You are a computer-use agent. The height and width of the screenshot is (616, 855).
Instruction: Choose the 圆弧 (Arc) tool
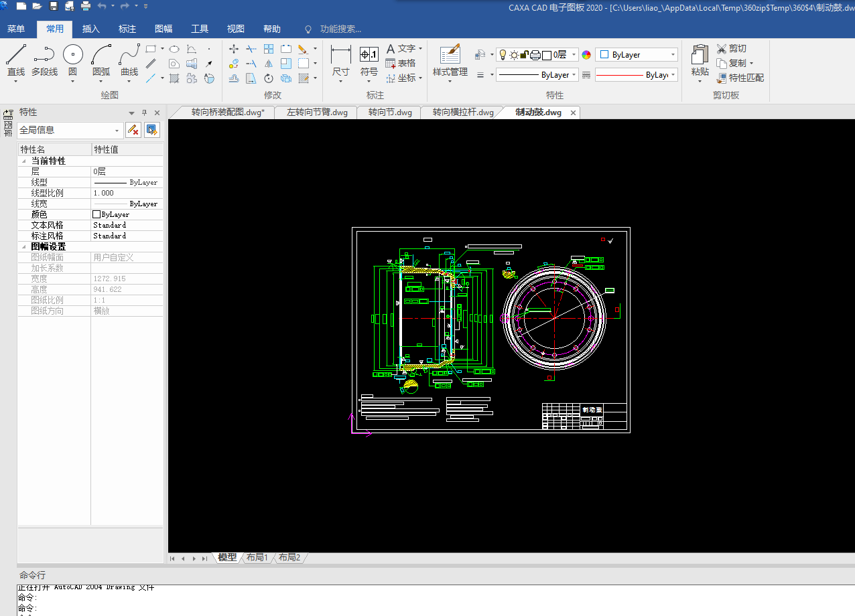[x=101, y=56]
